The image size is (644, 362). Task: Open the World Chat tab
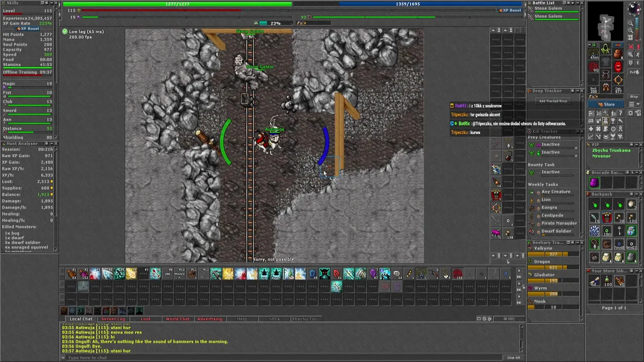click(178, 319)
